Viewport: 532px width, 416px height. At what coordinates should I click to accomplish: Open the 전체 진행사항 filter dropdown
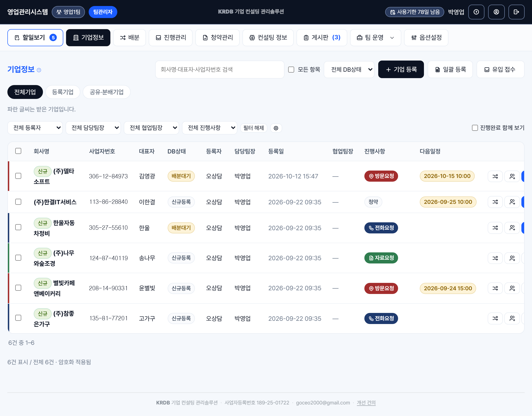click(210, 128)
